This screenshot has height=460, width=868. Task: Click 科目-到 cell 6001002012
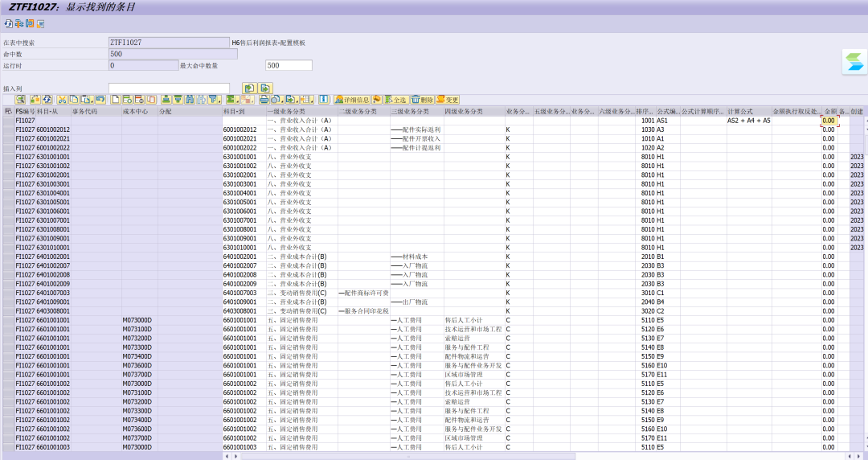244,129
